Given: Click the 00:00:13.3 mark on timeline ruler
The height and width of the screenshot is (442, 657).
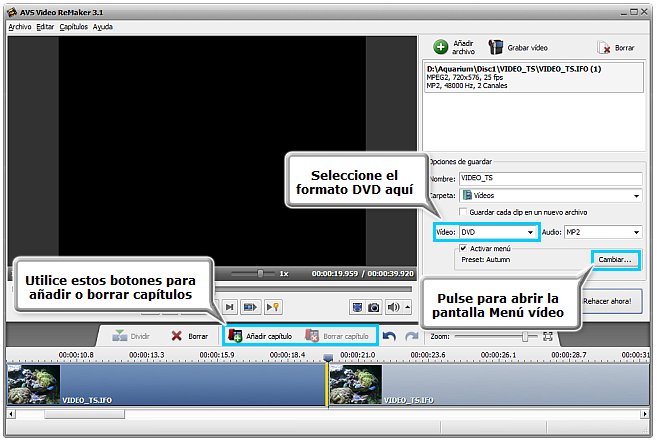Looking at the screenshot, I should (x=147, y=355).
